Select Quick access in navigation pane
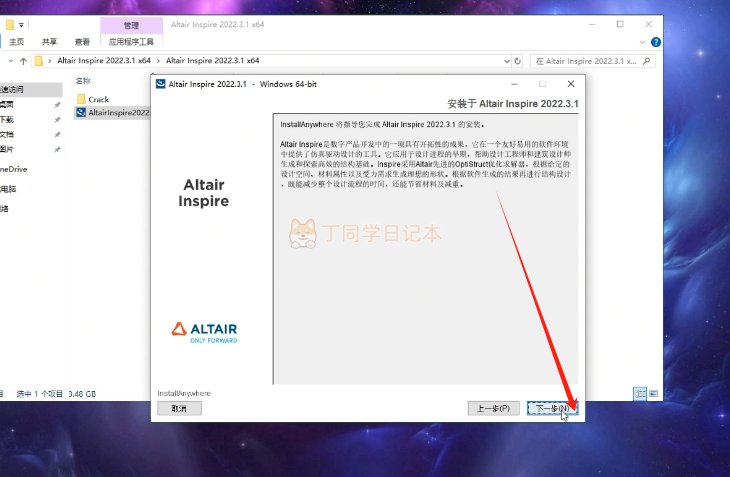 pyautogui.click(x=31, y=89)
